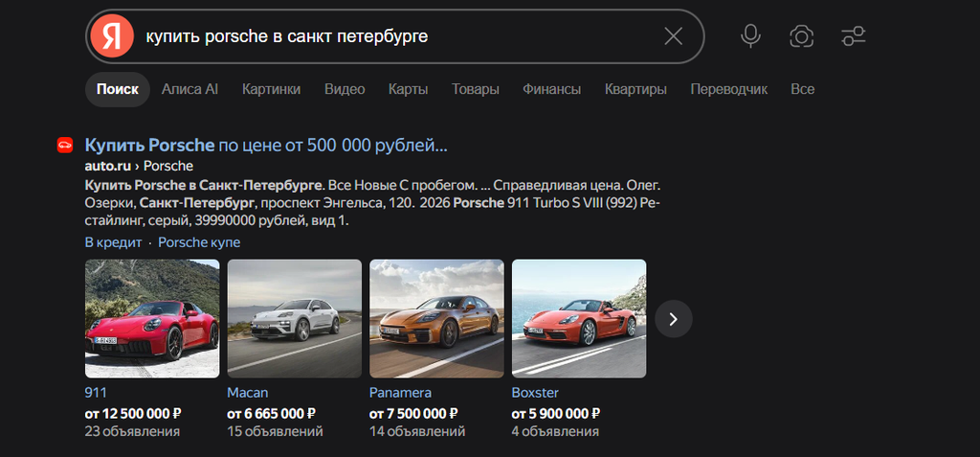Image resolution: width=980 pixels, height=457 pixels.
Task: Click the Yandex logo in search bar
Action: (x=112, y=36)
